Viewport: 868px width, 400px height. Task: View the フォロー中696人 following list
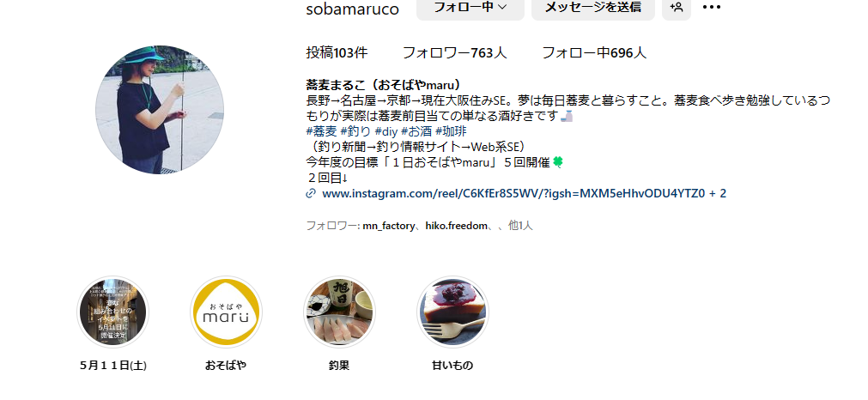594,52
